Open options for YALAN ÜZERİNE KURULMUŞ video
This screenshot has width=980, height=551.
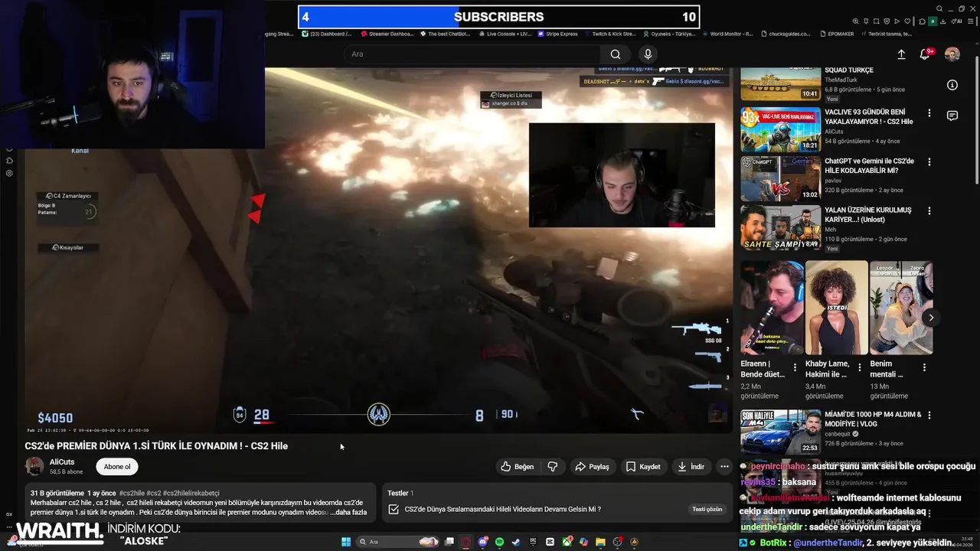click(929, 211)
